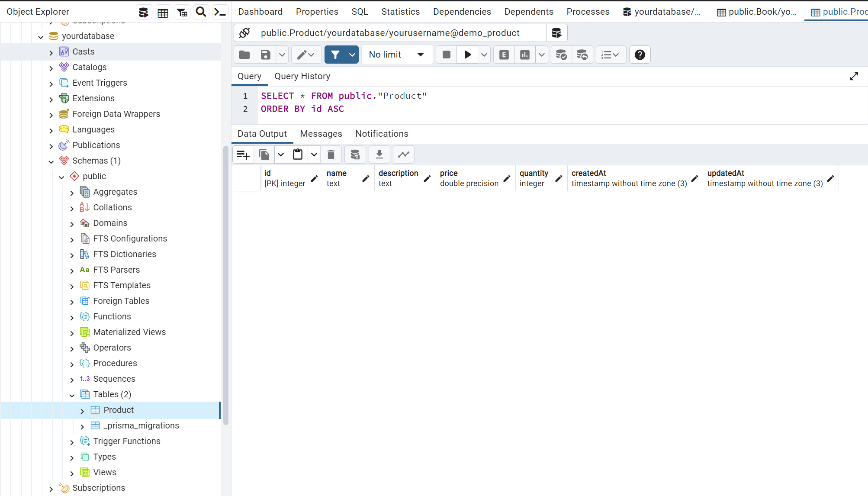Delete selected rows with the trash icon
The width and height of the screenshot is (868, 496).
pos(331,155)
